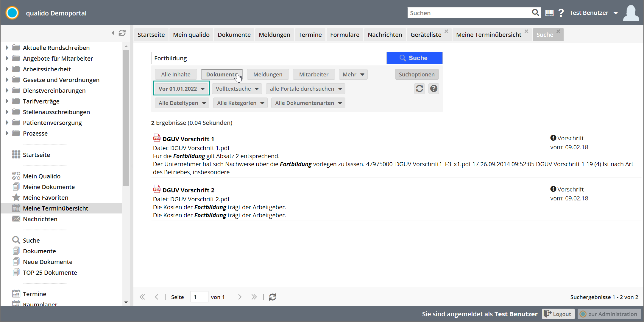The width and height of the screenshot is (644, 322).
Task: Refresh sidebar navigation tree icon
Action: pyautogui.click(x=122, y=33)
